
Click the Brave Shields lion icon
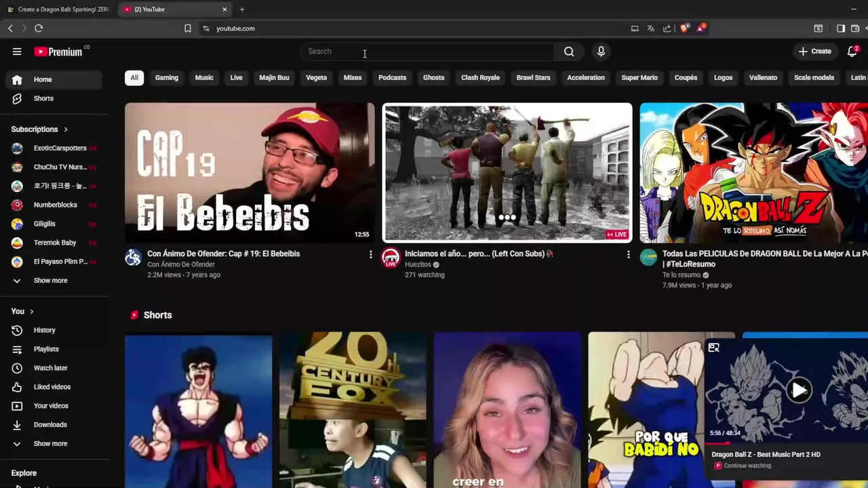(x=684, y=28)
